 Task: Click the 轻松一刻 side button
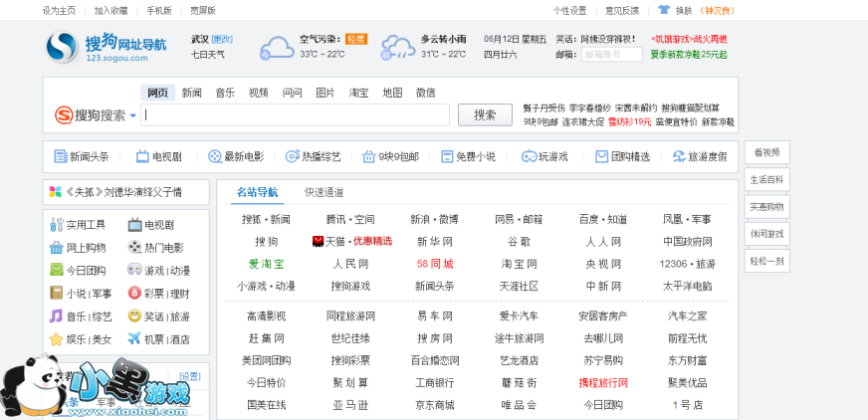coord(766,261)
